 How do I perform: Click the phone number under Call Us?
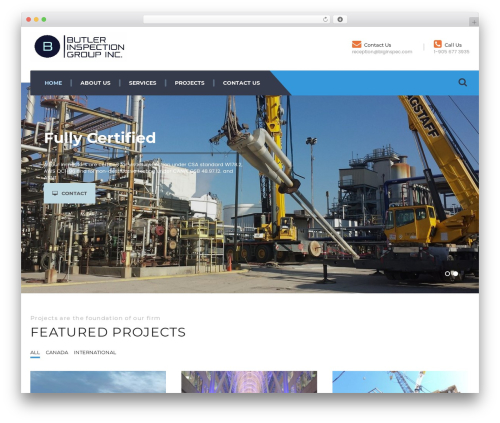(451, 52)
